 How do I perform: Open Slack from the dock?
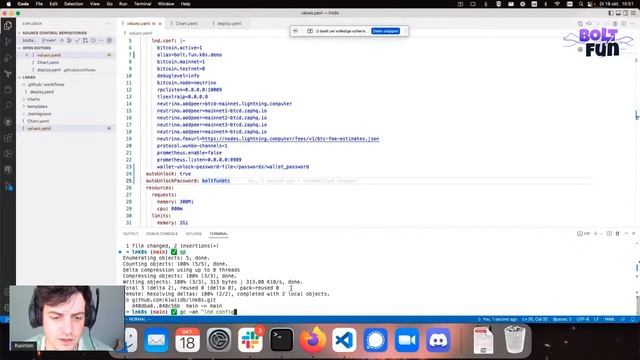coord(250,340)
